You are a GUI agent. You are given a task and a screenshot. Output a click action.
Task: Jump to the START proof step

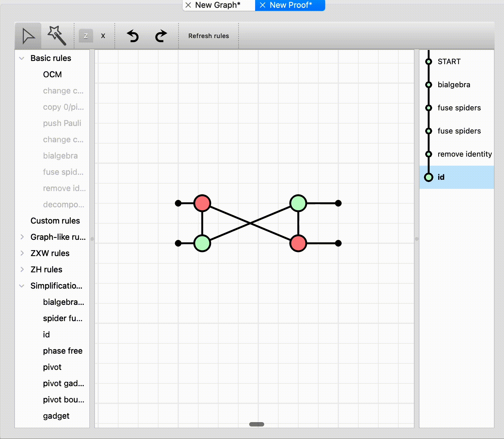[449, 62]
